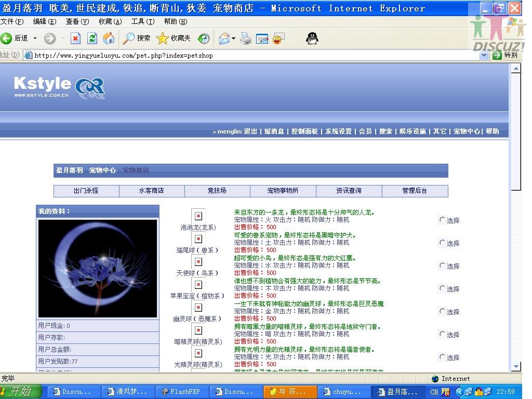Open the 资讯查询 tab
The width and height of the screenshot is (532, 399).
point(349,191)
